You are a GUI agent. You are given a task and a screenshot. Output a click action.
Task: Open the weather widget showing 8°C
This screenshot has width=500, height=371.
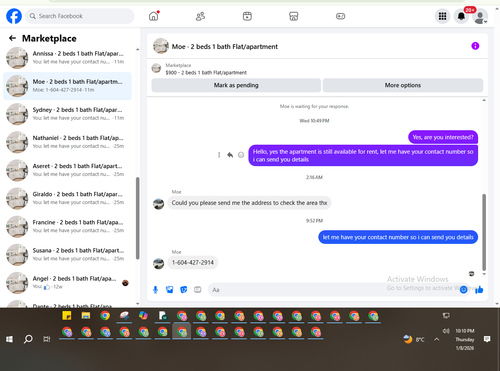click(x=414, y=339)
